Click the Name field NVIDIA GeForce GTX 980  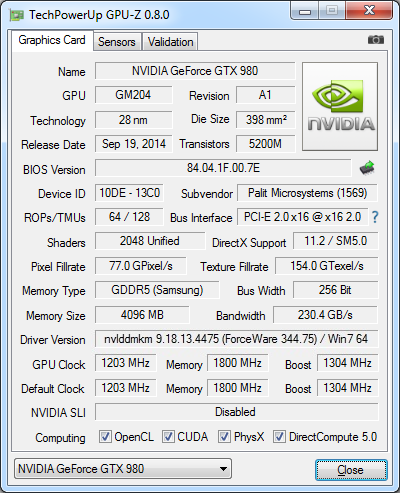pyautogui.click(x=195, y=71)
